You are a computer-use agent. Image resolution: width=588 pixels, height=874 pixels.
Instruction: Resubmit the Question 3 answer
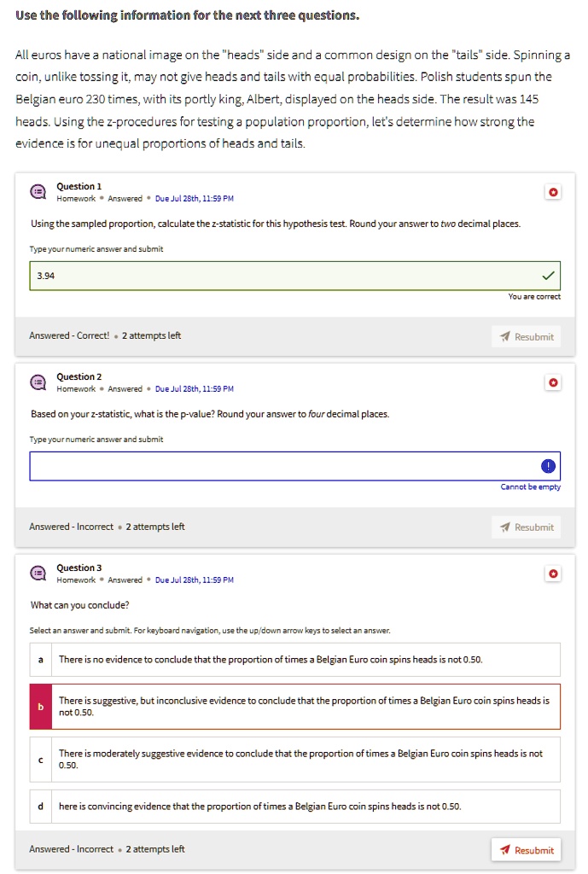point(527,849)
